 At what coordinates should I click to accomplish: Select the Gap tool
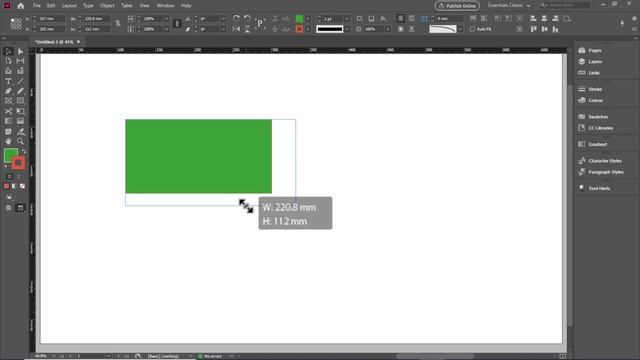20,61
